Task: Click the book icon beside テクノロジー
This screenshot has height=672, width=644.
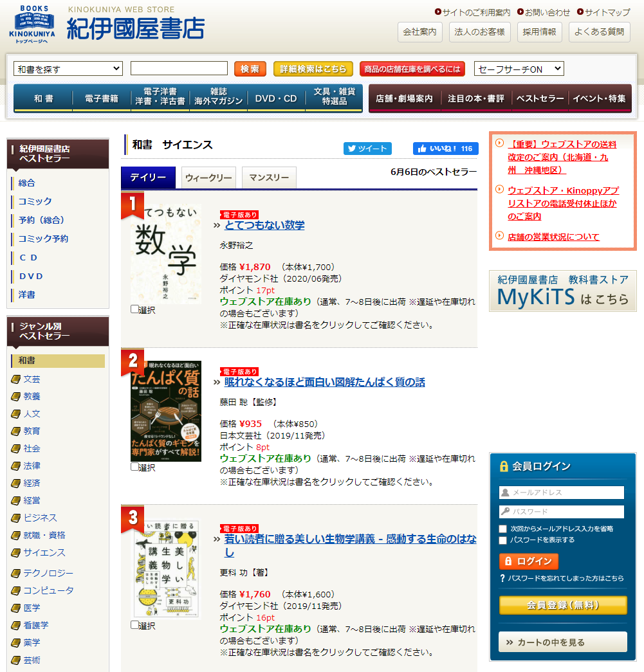Action: pyautogui.click(x=16, y=574)
